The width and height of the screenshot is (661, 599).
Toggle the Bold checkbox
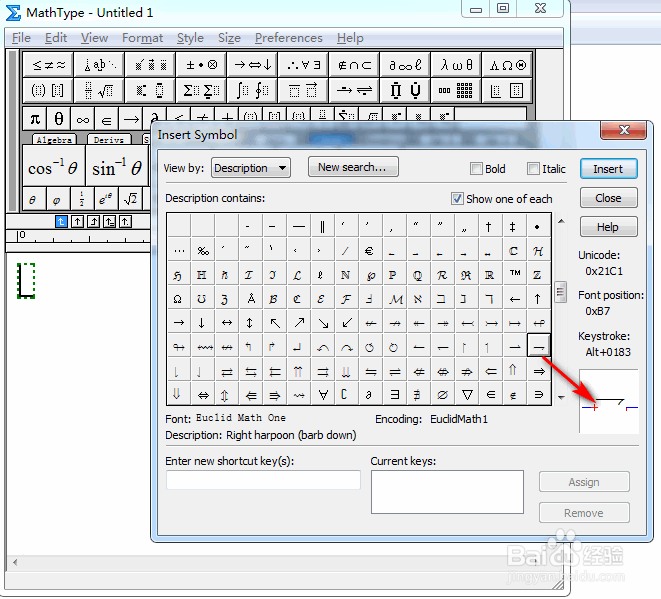pos(476,169)
